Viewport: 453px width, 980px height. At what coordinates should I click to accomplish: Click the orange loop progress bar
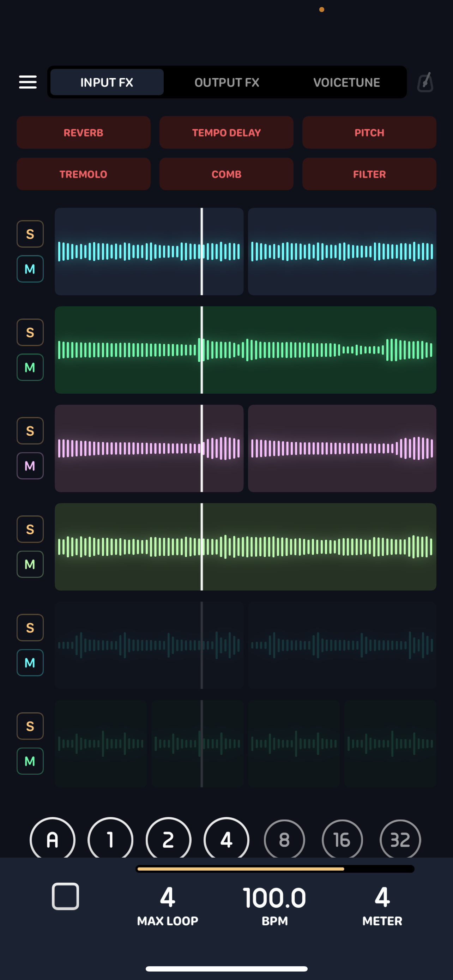click(x=275, y=869)
